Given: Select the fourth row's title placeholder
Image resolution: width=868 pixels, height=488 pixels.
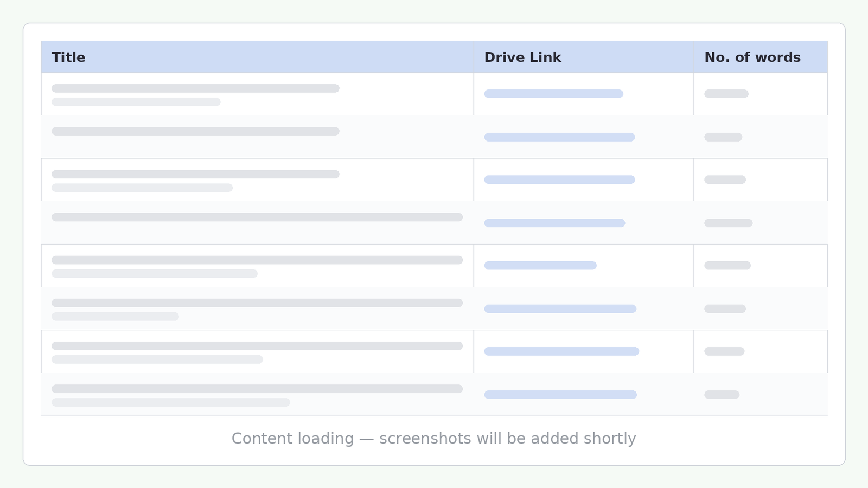Looking at the screenshot, I should pos(257,217).
